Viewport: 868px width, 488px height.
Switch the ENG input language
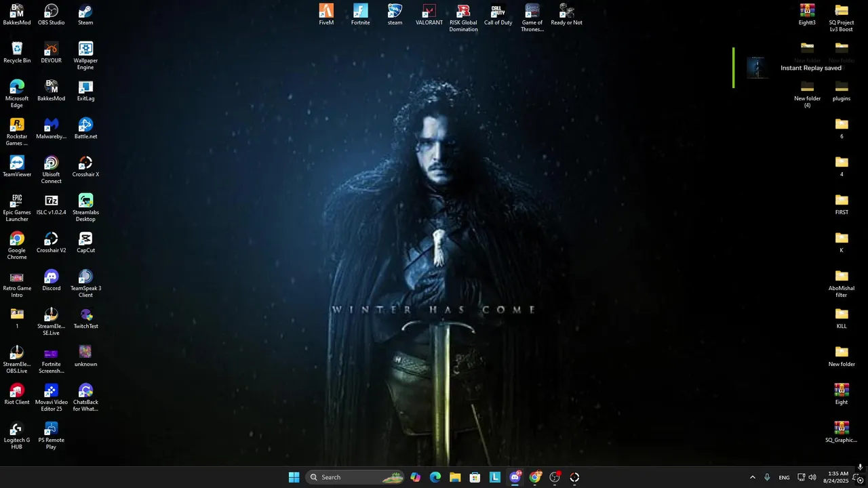pyautogui.click(x=784, y=477)
